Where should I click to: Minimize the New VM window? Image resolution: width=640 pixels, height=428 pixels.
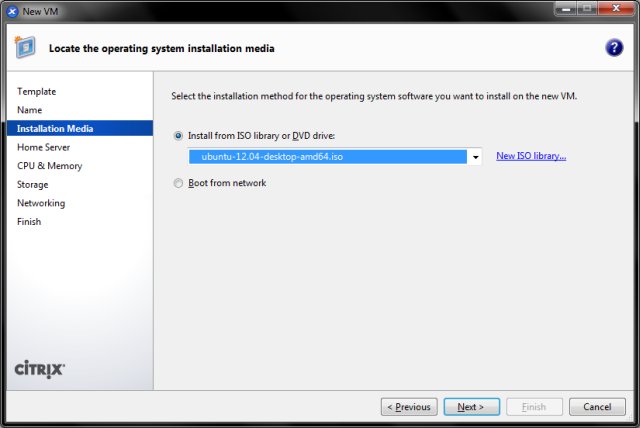(x=565, y=9)
